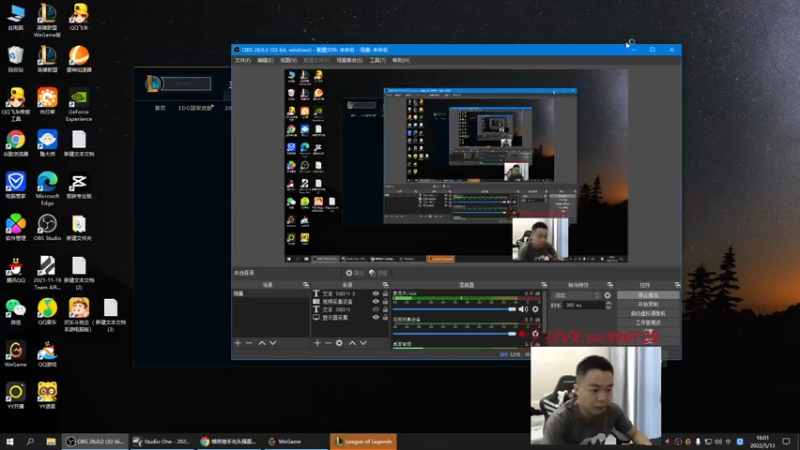This screenshot has height=450, width=800.
Task: Open 鲁大师 desktop shortcut
Action: (x=47, y=143)
